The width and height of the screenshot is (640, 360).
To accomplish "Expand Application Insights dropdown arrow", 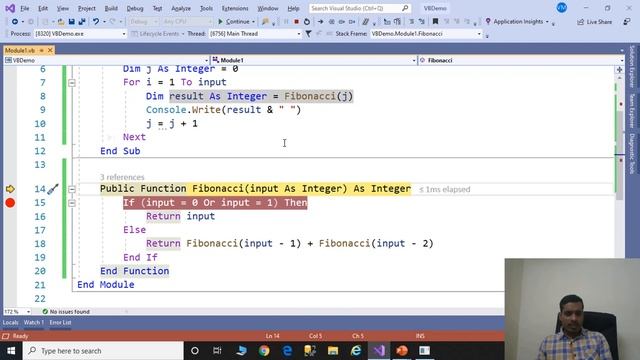I will 547,22.
